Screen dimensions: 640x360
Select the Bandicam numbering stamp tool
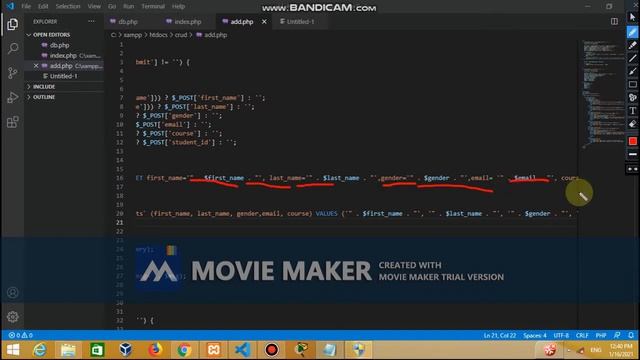(633, 98)
